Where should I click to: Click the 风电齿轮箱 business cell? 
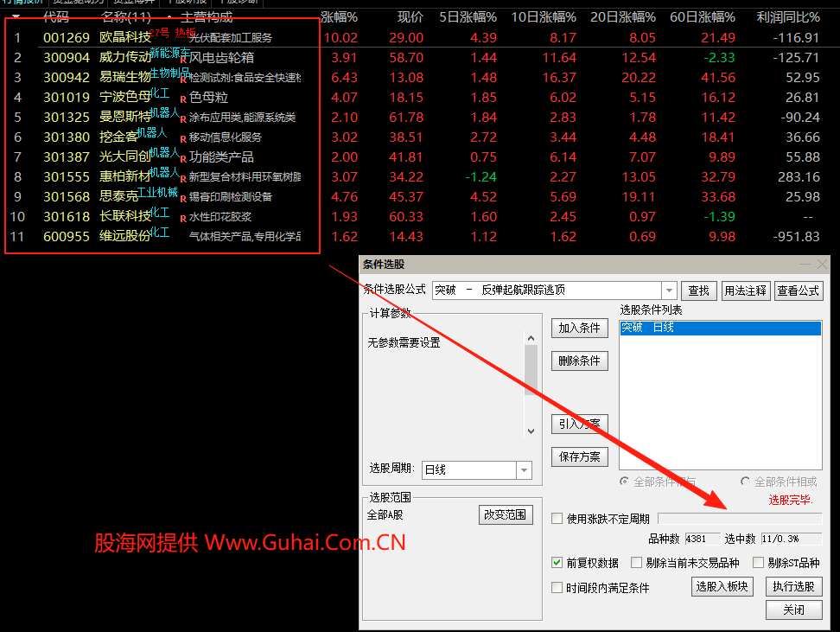click(221, 57)
